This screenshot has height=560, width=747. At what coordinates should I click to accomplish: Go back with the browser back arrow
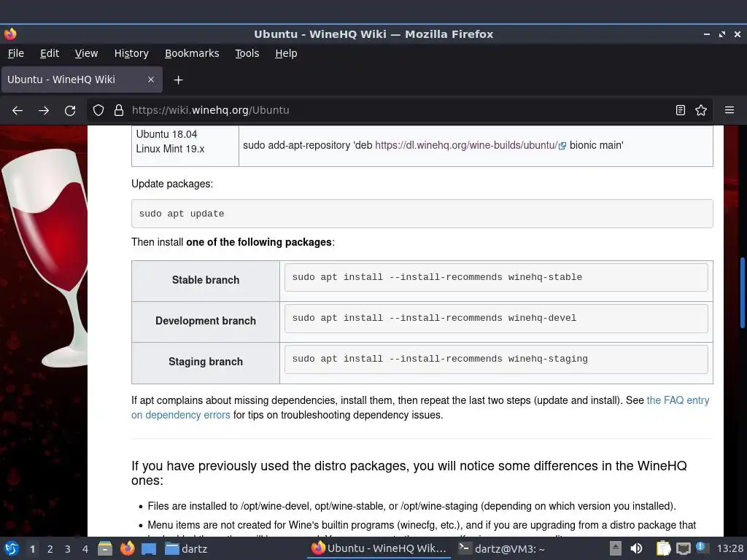pos(18,111)
